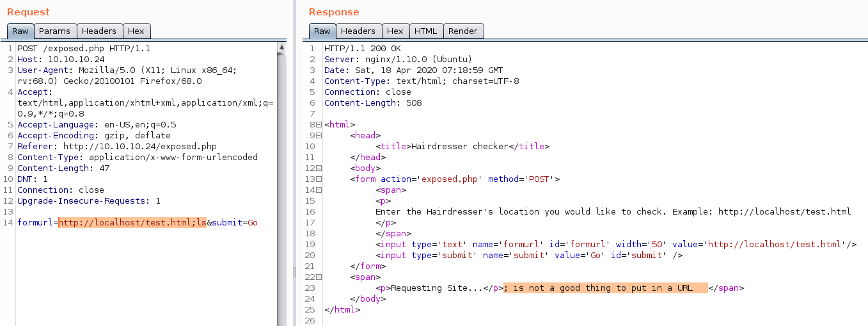Open the response Render tab
868x326 pixels.
click(x=462, y=31)
